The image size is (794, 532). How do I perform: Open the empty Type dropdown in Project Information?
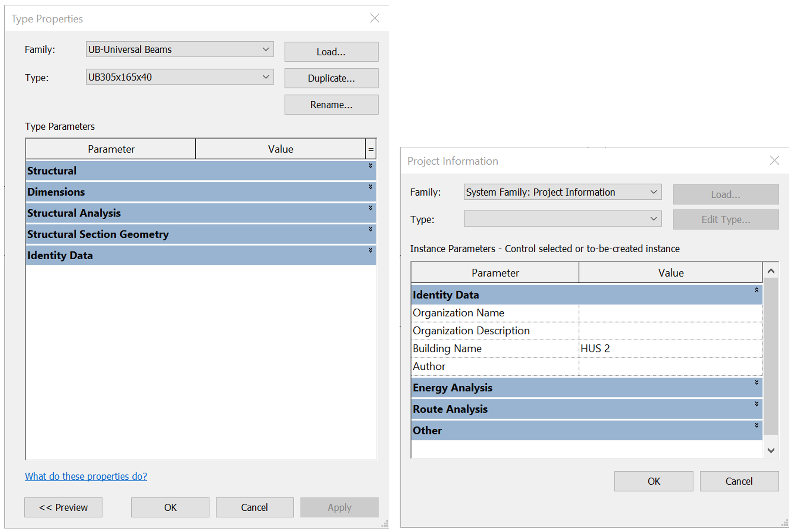pyautogui.click(x=563, y=219)
